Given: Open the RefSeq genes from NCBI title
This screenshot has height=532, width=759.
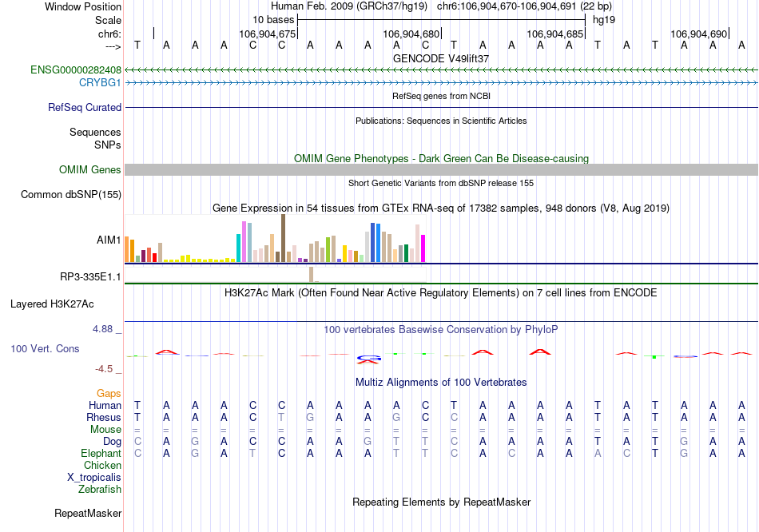Looking at the screenshot, I should (441, 97).
